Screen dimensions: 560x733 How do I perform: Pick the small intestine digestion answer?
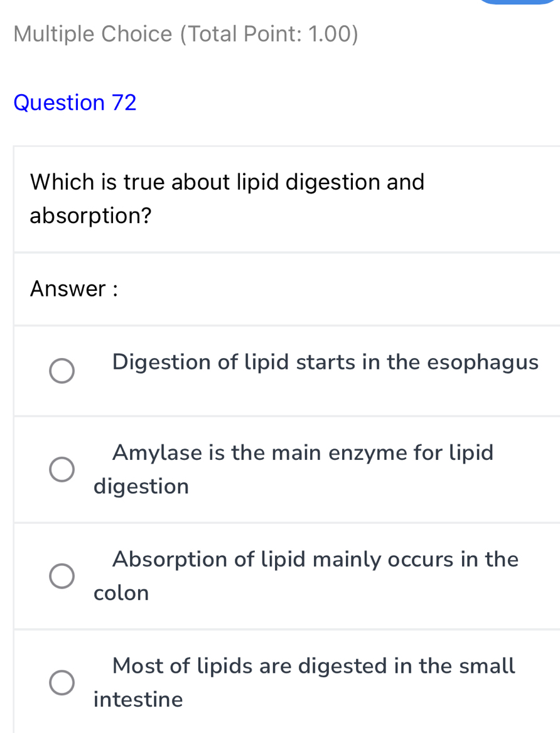tap(62, 683)
